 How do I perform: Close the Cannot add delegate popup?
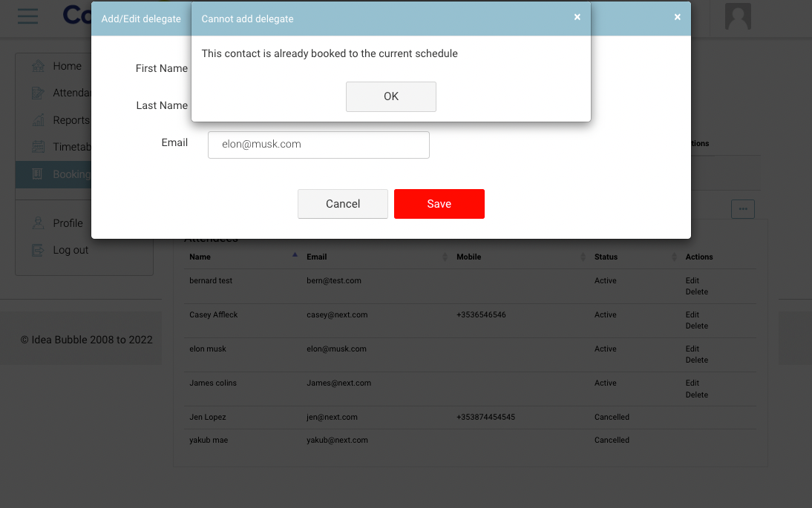577,17
